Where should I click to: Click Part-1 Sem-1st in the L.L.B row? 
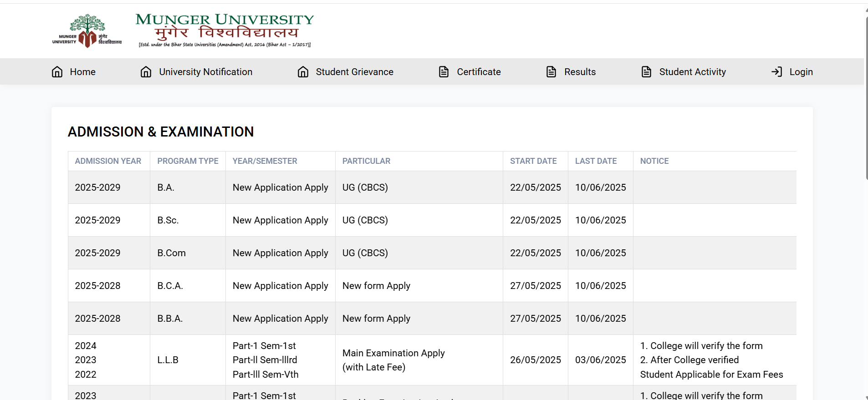pyautogui.click(x=264, y=346)
